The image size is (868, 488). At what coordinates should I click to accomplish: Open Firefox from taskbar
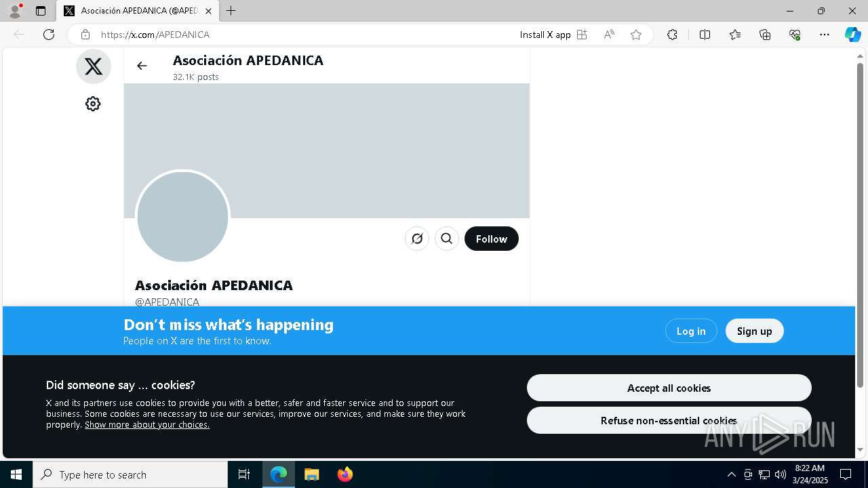tap(345, 474)
